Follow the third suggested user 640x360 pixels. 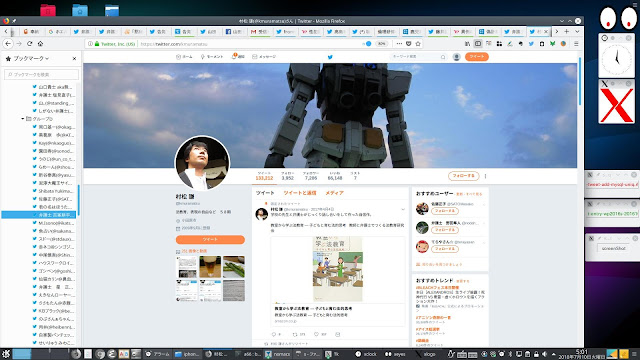[x=444, y=249]
